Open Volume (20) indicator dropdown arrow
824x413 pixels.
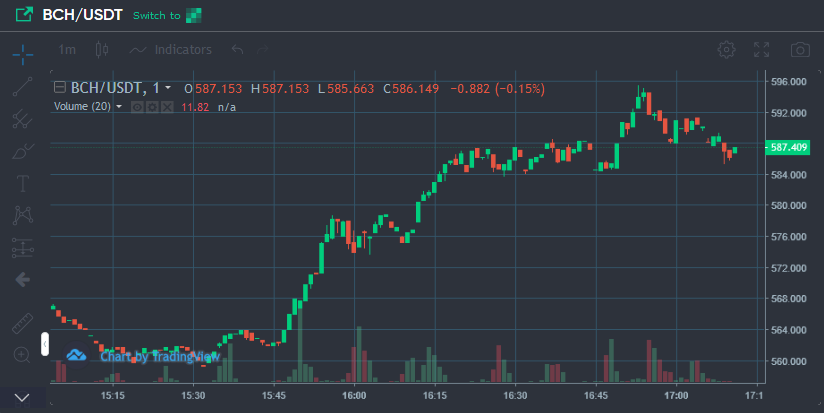coord(119,107)
